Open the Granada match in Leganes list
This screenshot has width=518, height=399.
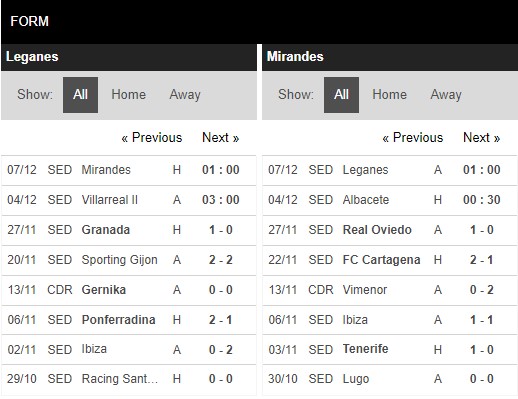(x=129, y=230)
